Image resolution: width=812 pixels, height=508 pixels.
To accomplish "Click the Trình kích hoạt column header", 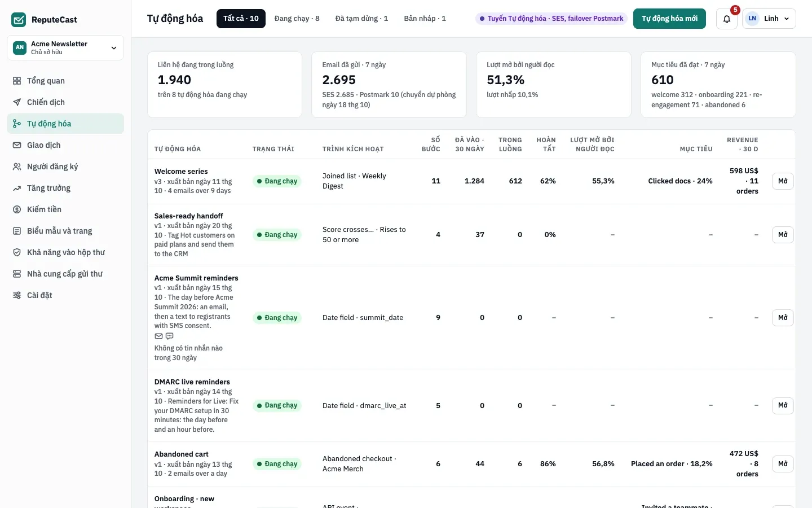I will pos(353,149).
